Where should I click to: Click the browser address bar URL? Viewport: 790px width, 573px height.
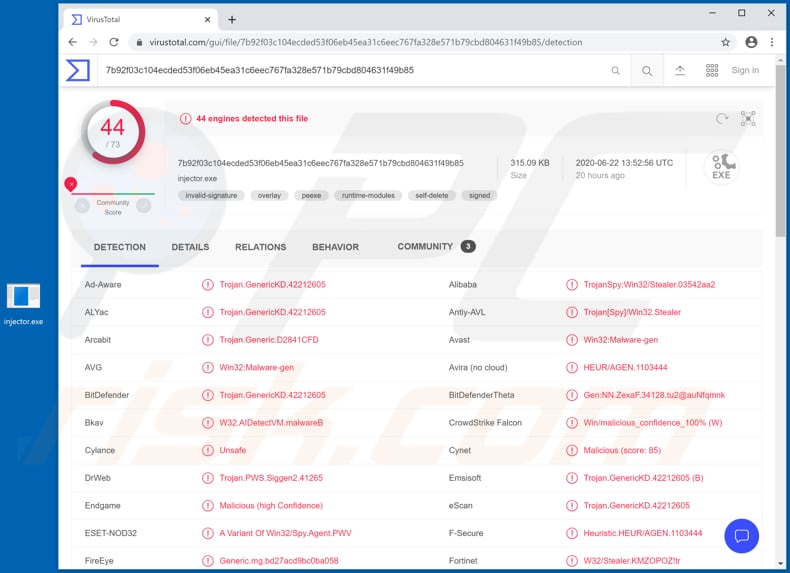click(x=366, y=42)
